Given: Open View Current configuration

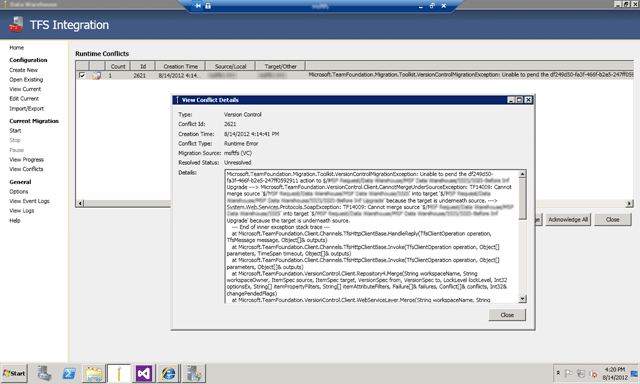Looking at the screenshot, I should point(25,89).
